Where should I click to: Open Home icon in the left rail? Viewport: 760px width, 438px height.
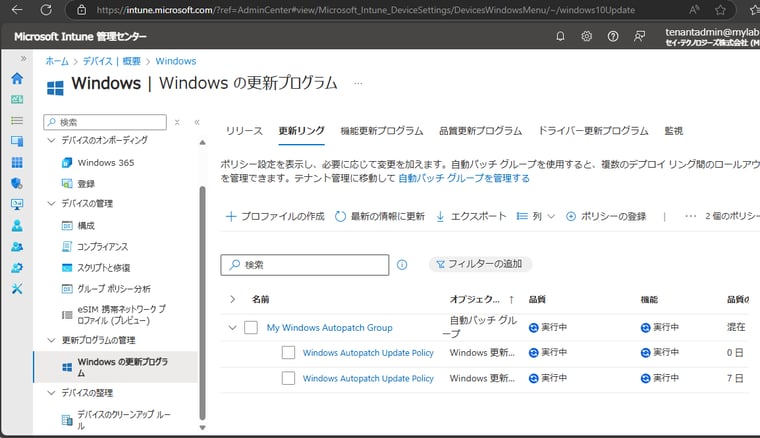[17, 78]
